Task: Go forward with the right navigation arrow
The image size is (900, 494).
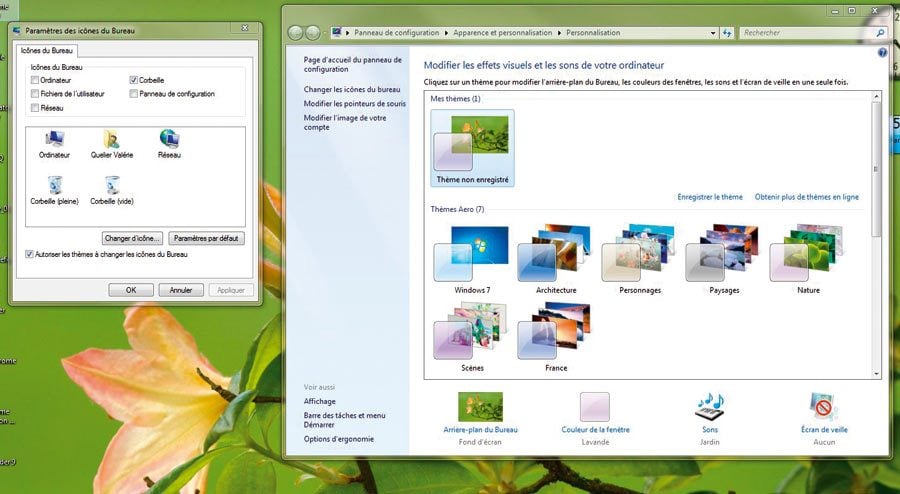Action: [x=313, y=33]
